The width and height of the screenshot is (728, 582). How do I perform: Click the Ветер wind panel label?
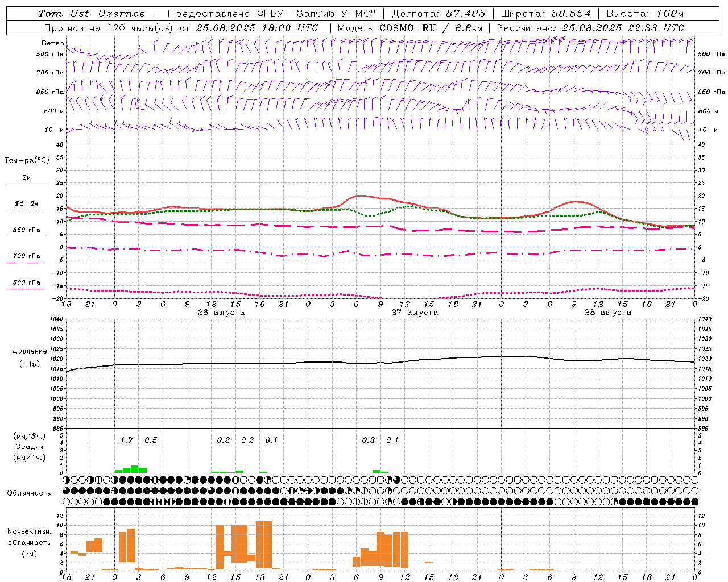(52, 43)
